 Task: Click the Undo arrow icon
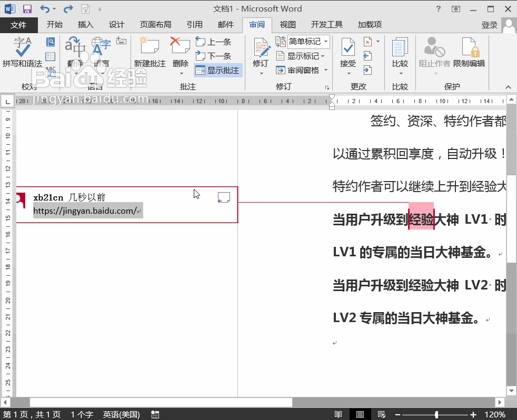click(x=45, y=9)
